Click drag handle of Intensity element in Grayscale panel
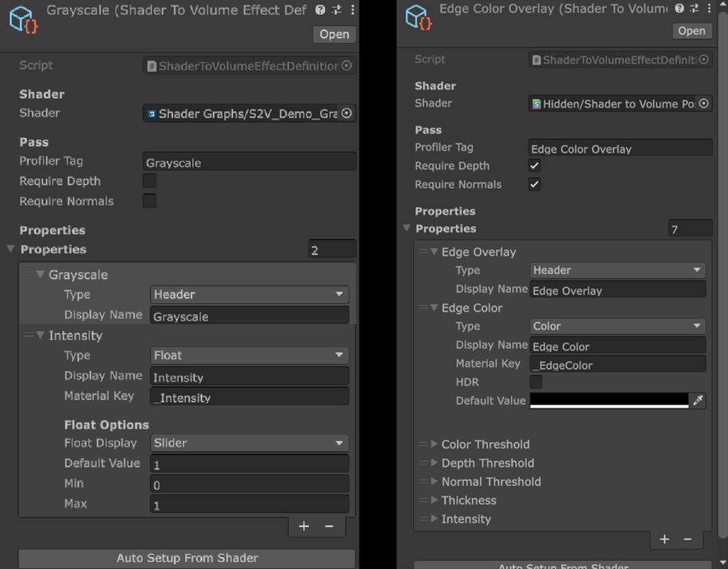The image size is (728, 569). (x=28, y=335)
